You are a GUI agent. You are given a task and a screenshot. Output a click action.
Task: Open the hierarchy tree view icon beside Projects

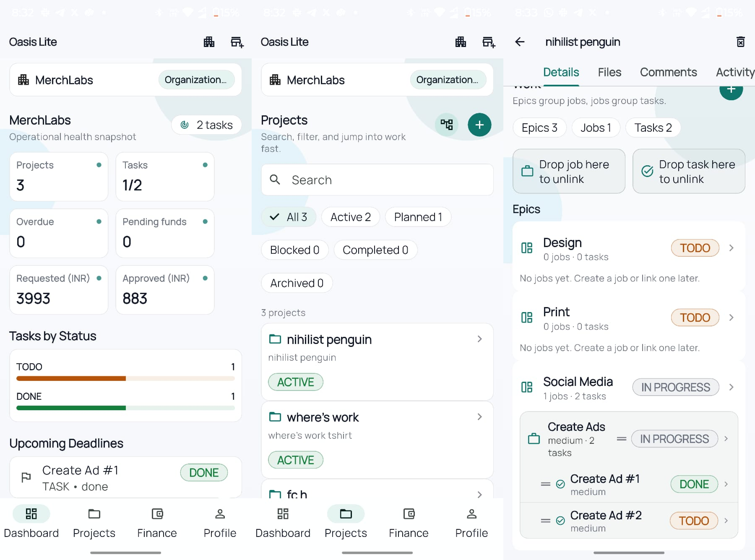pyautogui.click(x=447, y=125)
